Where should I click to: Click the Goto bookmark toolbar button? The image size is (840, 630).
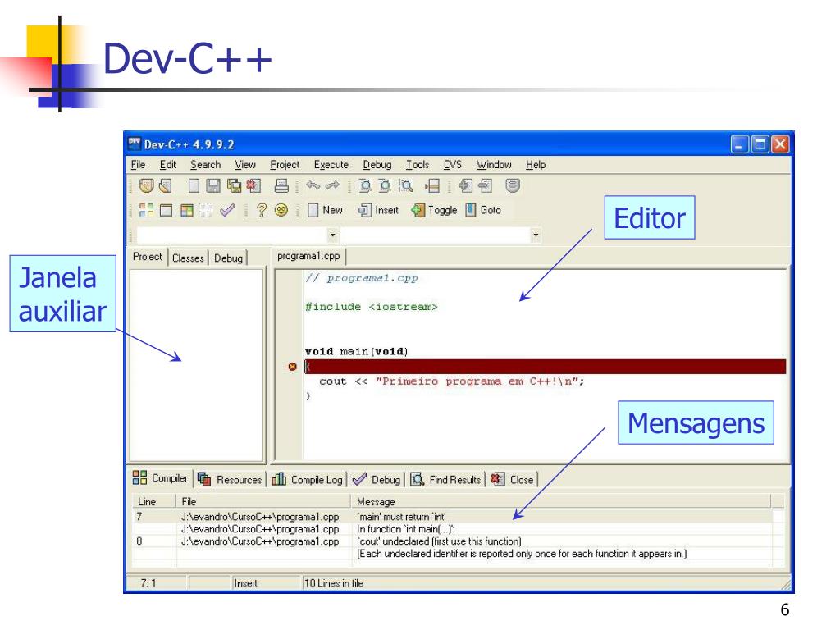[x=483, y=210]
